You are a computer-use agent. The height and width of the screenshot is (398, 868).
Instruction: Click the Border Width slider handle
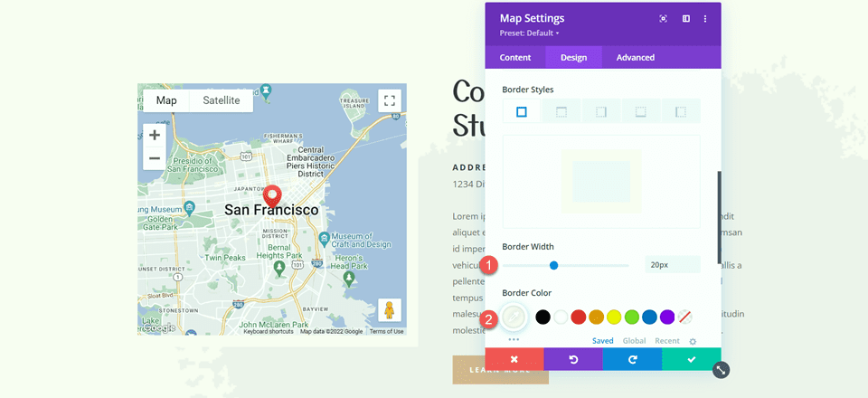coord(553,266)
